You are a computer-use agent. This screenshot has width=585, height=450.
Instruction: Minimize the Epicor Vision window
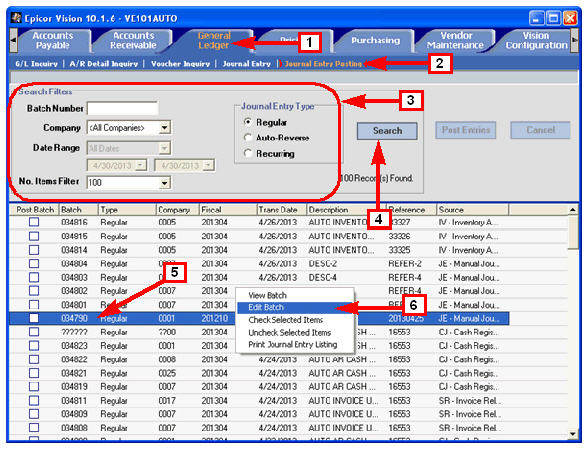point(536,18)
